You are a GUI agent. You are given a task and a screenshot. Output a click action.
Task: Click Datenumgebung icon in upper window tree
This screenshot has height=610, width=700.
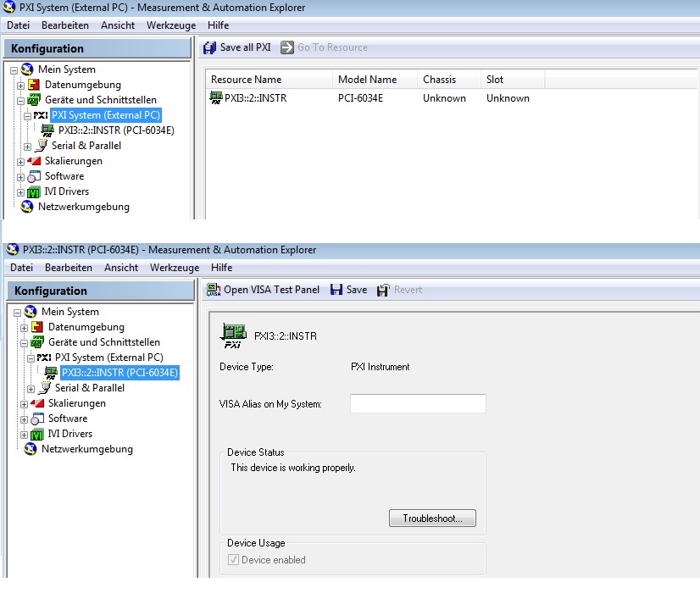click(x=34, y=85)
